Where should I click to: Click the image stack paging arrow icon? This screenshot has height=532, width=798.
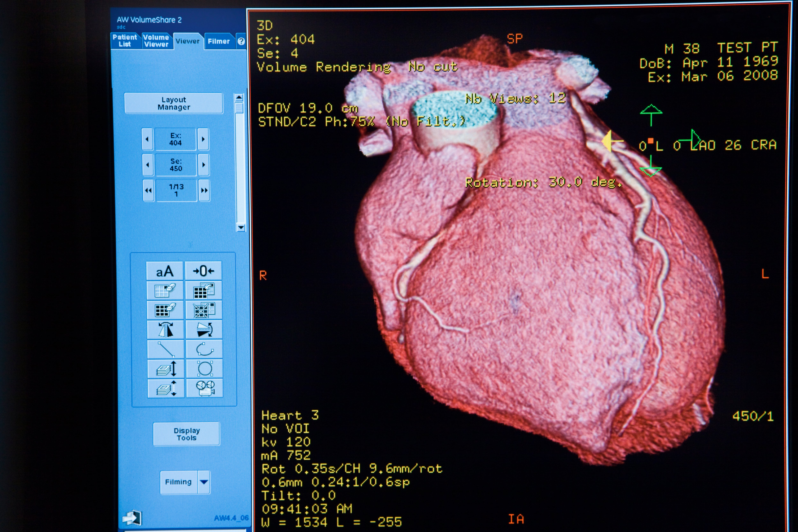pos(166,369)
